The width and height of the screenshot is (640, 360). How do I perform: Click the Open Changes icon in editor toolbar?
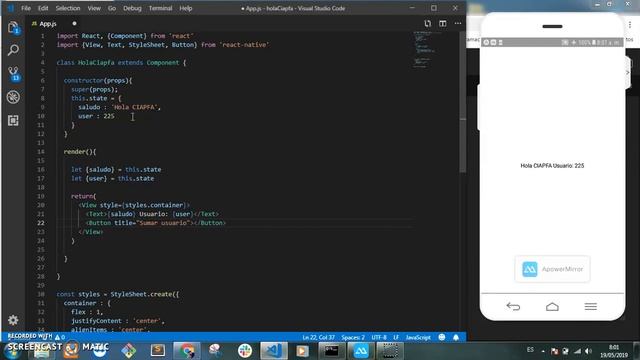click(x=427, y=24)
